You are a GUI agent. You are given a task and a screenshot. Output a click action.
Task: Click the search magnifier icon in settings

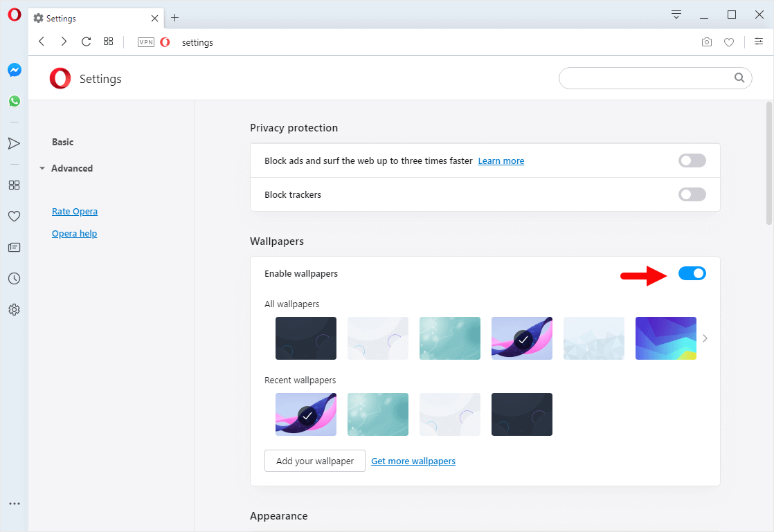739,77
